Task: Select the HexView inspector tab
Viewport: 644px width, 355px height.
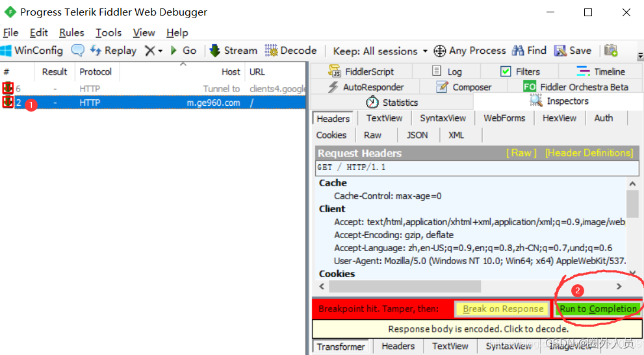Action: (x=560, y=118)
